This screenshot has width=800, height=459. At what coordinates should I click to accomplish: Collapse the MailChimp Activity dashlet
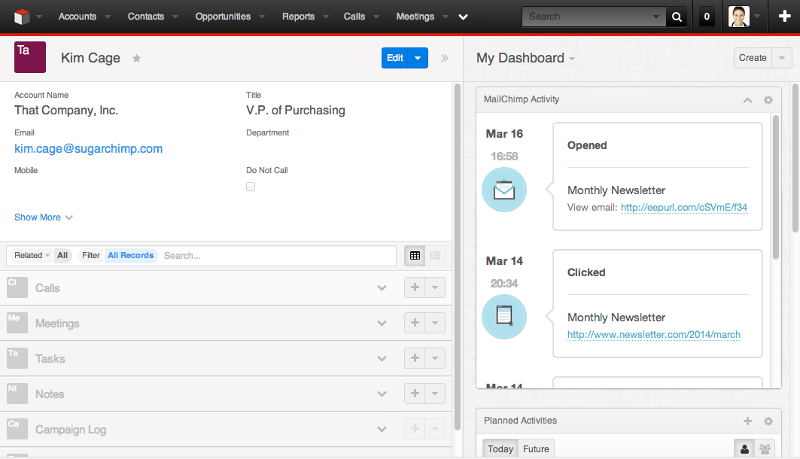(x=747, y=100)
